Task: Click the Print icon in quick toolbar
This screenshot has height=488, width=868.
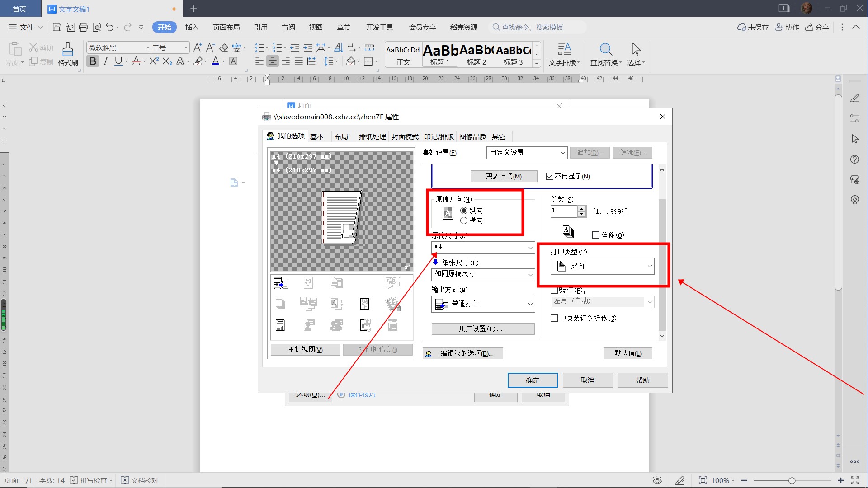Action: tap(83, 27)
